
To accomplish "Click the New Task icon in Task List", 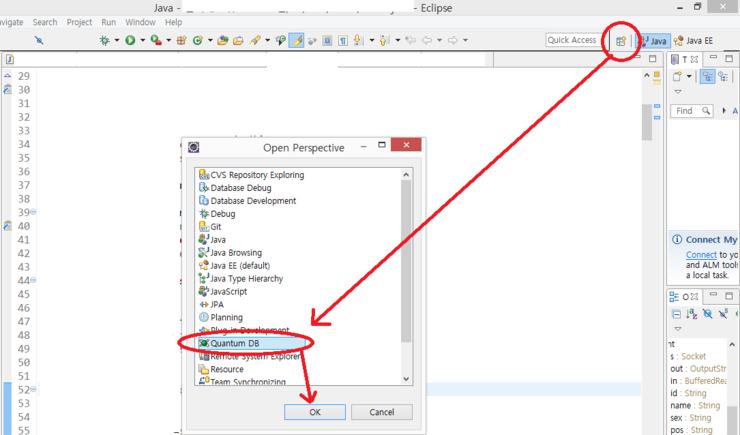I will click(677, 76).
